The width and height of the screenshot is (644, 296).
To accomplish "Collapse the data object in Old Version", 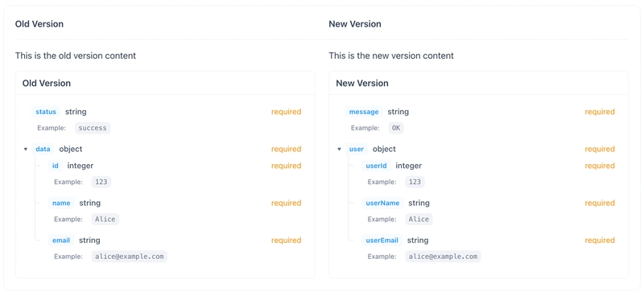I will pyautogui.click(x=26, y=149).
